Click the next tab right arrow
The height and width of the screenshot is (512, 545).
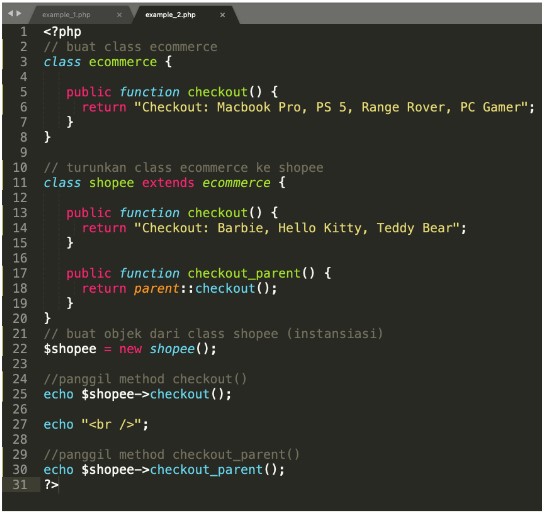pyautogui.click(x=18, y=13)
